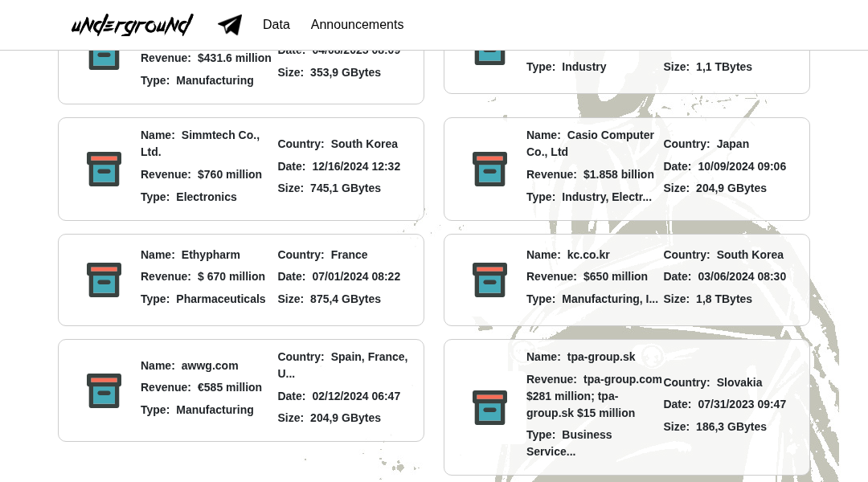Click Size 875,4 GBytes text

(330, 299)
